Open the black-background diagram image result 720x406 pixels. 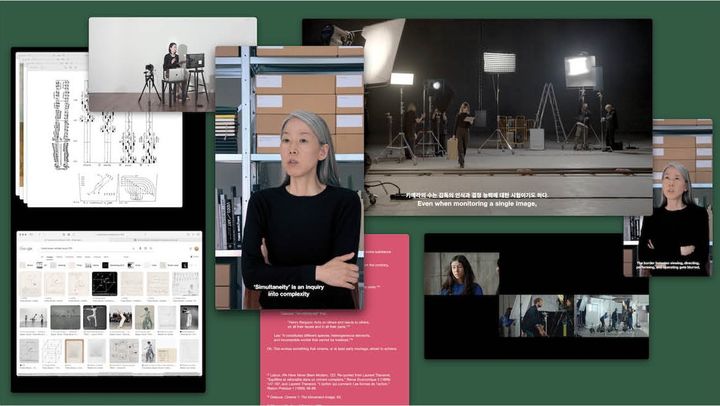click(105, 285)
